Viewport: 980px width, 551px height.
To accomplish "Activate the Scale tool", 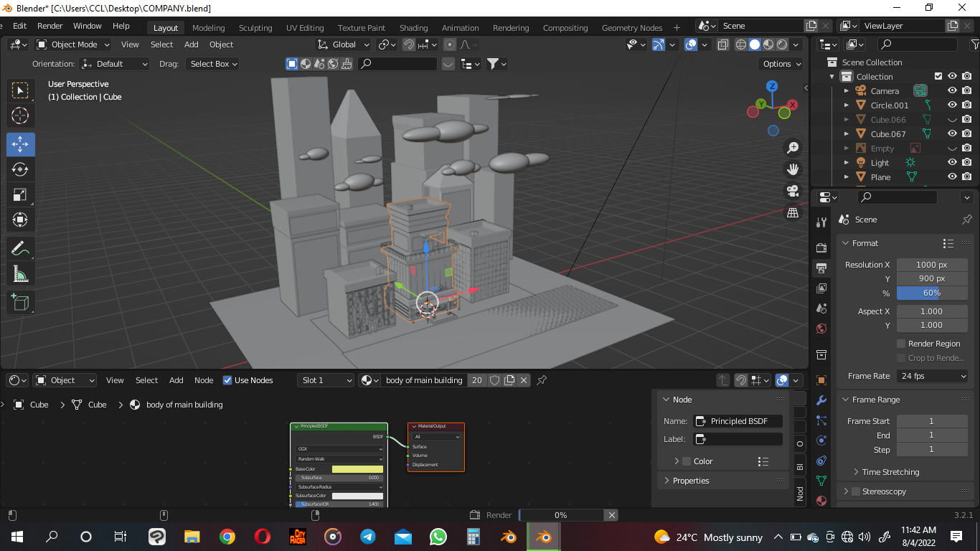I will pyautogui.click(x=20, y=194).
